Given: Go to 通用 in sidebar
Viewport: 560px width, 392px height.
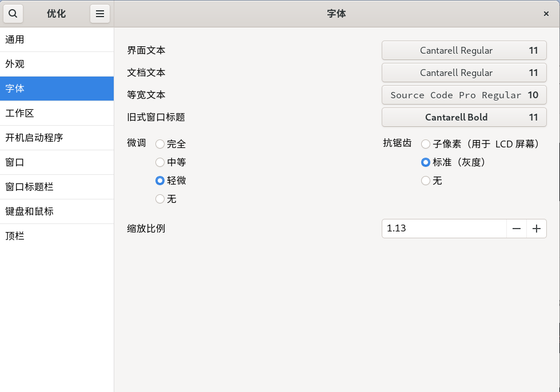Looking at the screenshot, I should [57, 39].
